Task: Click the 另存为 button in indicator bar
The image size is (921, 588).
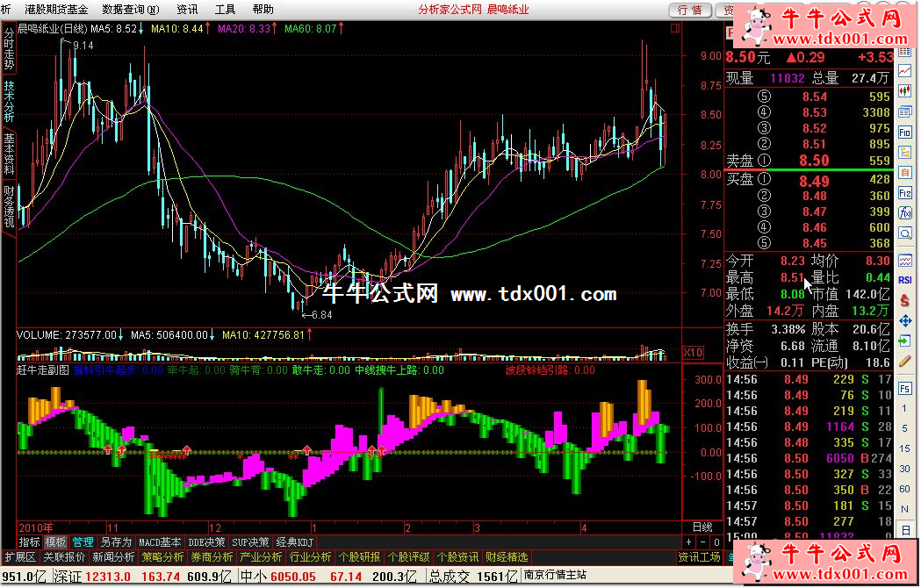Action: 116,542
